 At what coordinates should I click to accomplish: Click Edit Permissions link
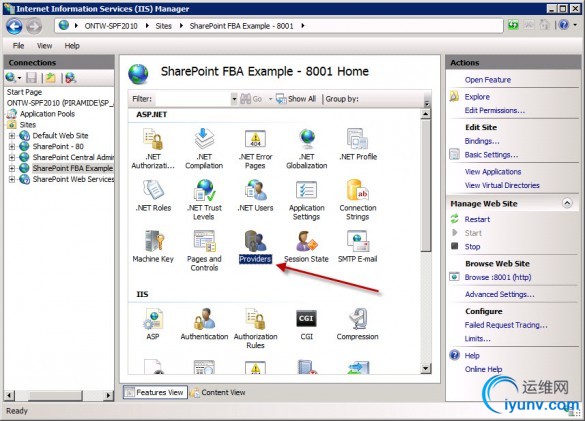click(495, 110)
